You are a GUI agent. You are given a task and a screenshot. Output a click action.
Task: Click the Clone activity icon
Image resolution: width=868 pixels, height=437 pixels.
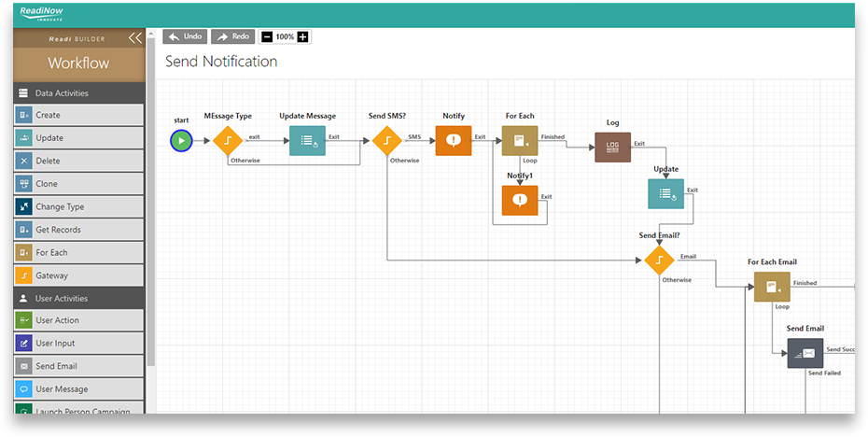pyautogui.click(x=24, y=184)
